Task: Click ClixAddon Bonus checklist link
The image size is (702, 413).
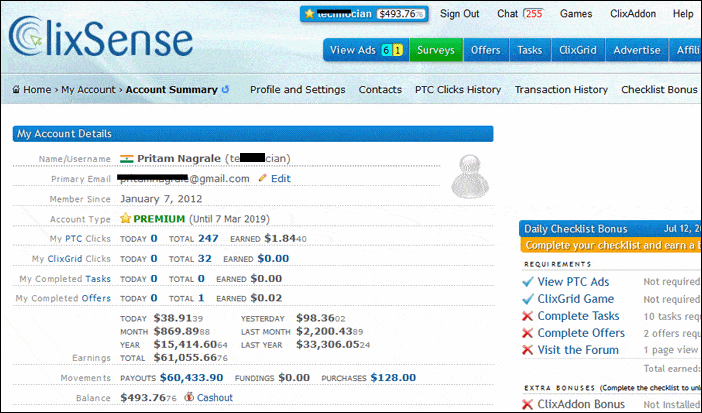Action: pos(581,404)
